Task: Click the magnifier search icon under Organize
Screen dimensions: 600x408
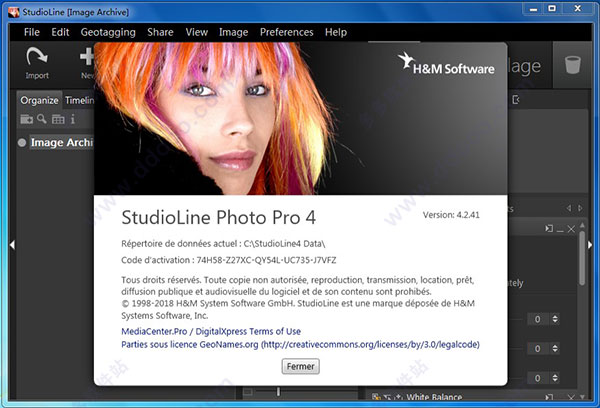Action: (x=42, y=119)
